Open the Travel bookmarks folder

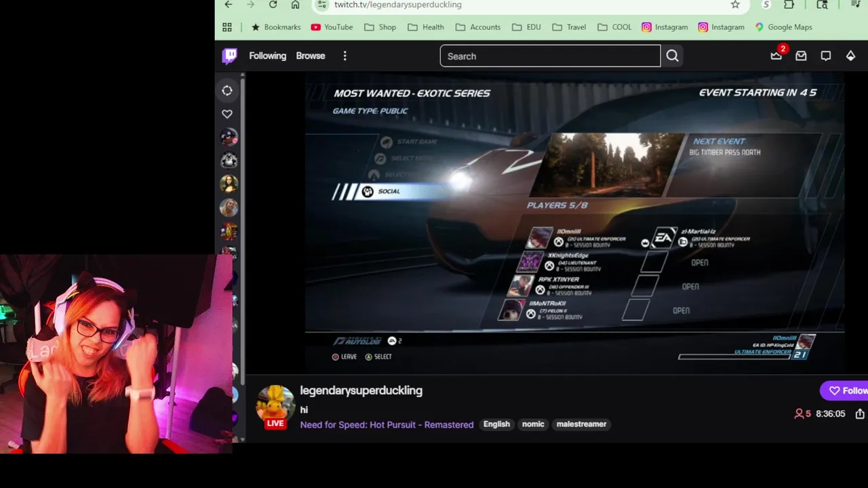coord(569,27)
